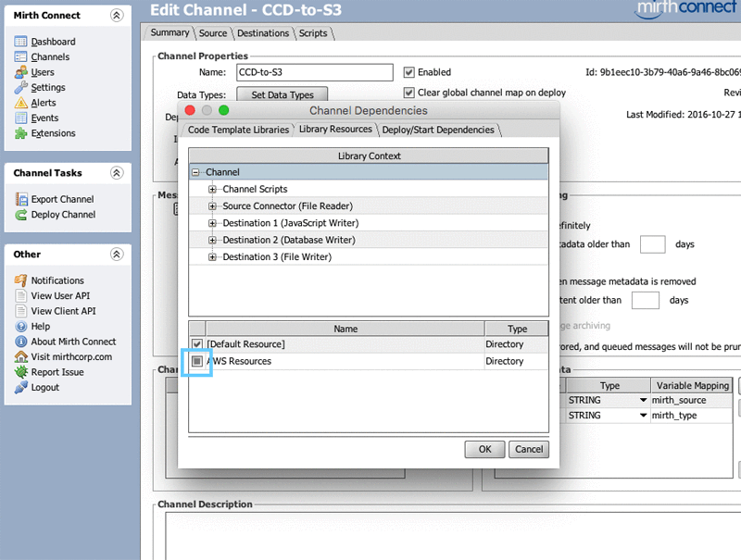Open Alerts warning triangle icon

[x=20, y=103]
